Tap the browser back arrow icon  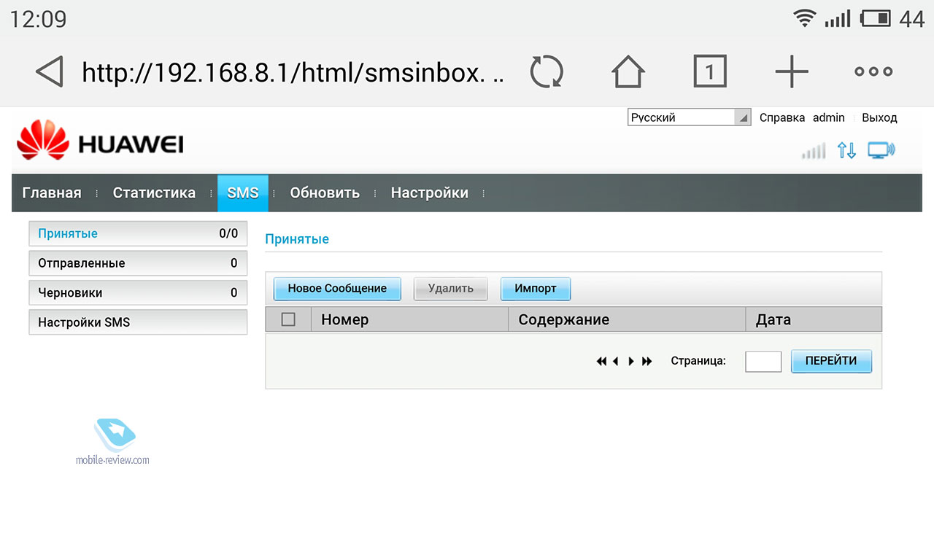pos(50,71)
